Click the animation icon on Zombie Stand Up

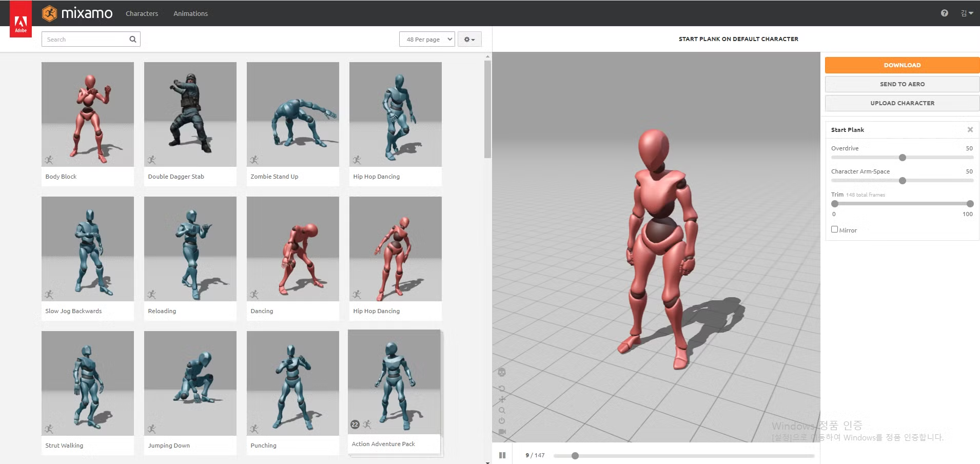click(254, 160)
